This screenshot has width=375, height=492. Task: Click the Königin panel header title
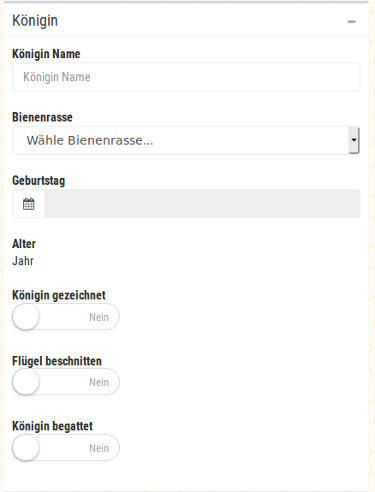[35, 21]
